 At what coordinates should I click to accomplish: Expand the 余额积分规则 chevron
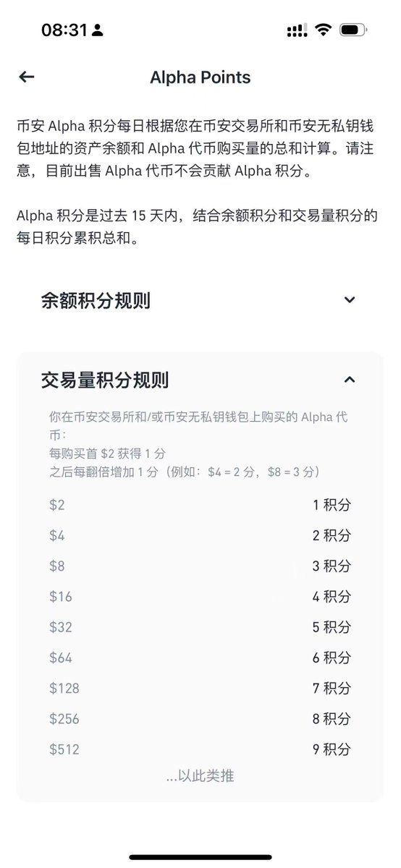point(350,300)
